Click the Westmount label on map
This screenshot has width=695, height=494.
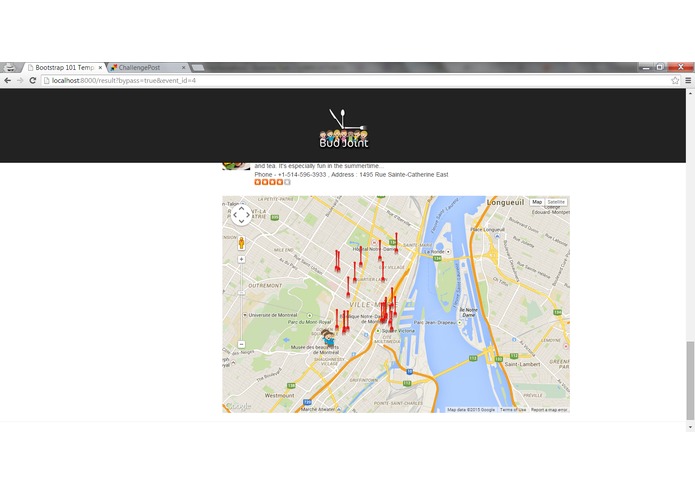click(x=280, y=395)
